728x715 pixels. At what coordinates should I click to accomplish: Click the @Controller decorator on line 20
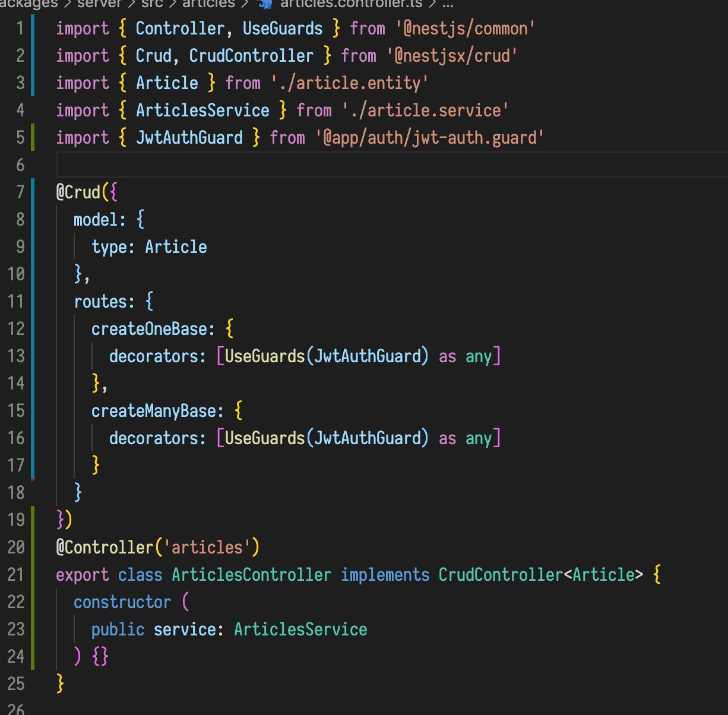(x=105, y=546)
